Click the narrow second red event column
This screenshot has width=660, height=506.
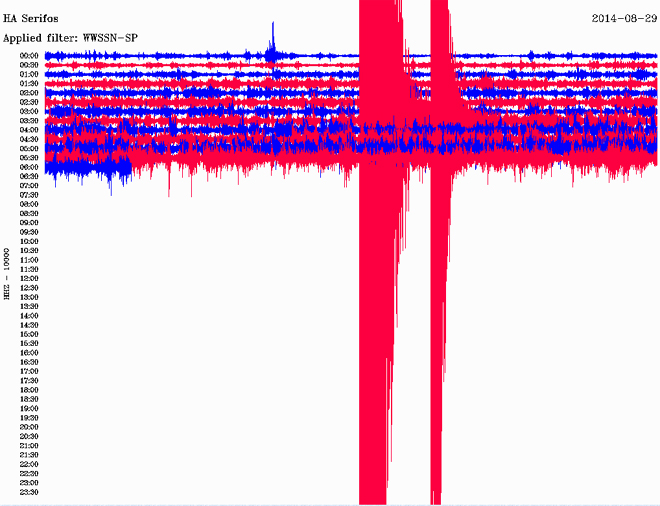point(438,300)
